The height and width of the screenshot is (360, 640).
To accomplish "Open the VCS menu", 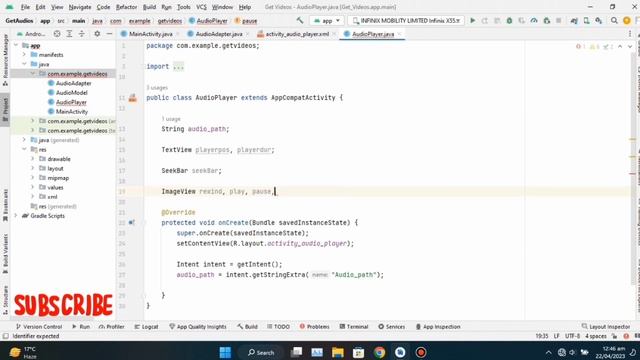I will (x=201, y=7).
